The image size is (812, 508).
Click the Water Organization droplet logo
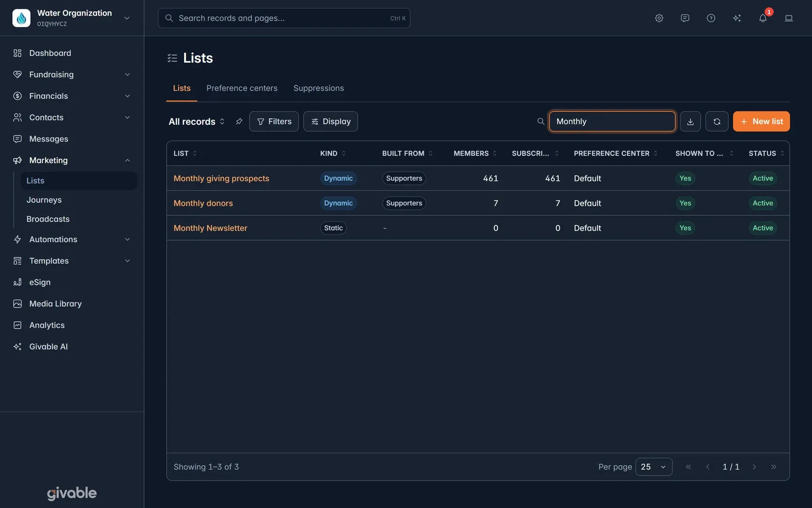click(21, 18)
